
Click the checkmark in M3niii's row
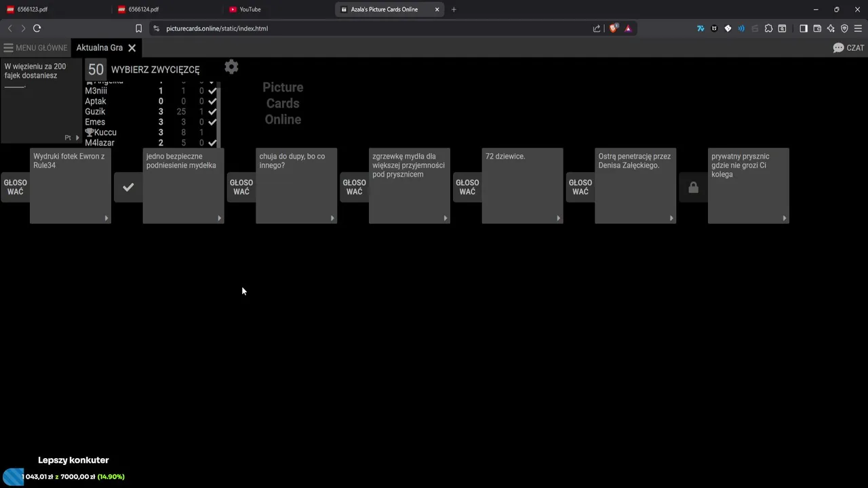(x=212, y=91)
